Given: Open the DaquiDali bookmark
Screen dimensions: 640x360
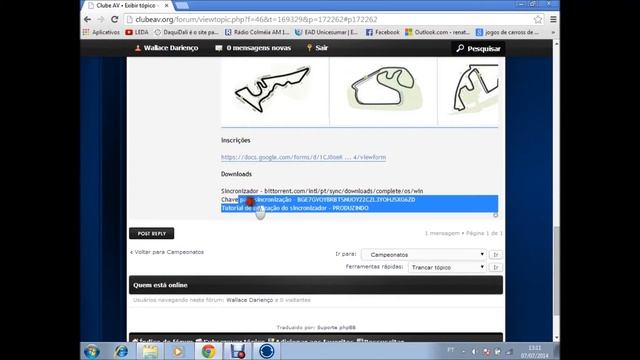Looking at the screenshot, I should click(187, 32).
